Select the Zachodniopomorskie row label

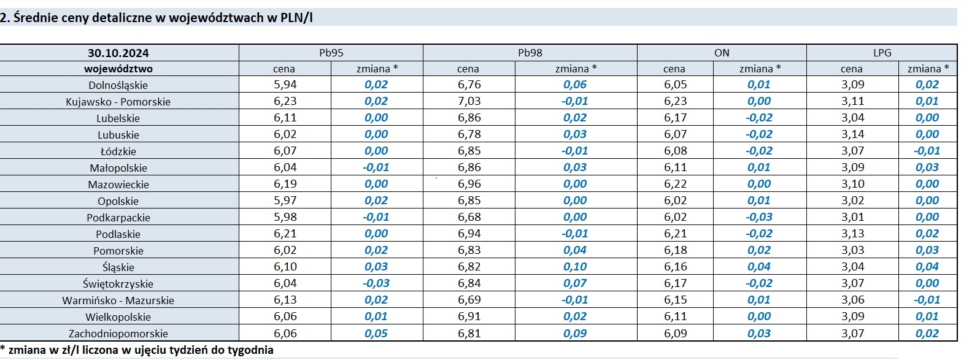point(118,334)
